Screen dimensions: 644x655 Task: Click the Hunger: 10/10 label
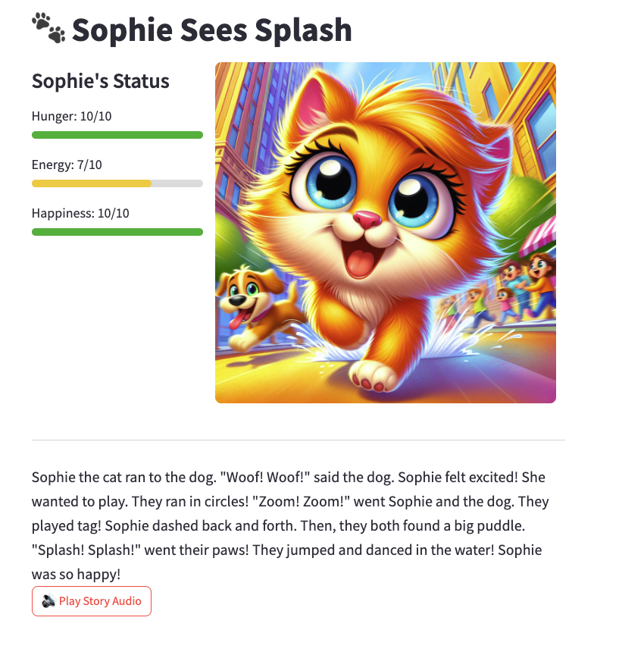tap(72, 116)
